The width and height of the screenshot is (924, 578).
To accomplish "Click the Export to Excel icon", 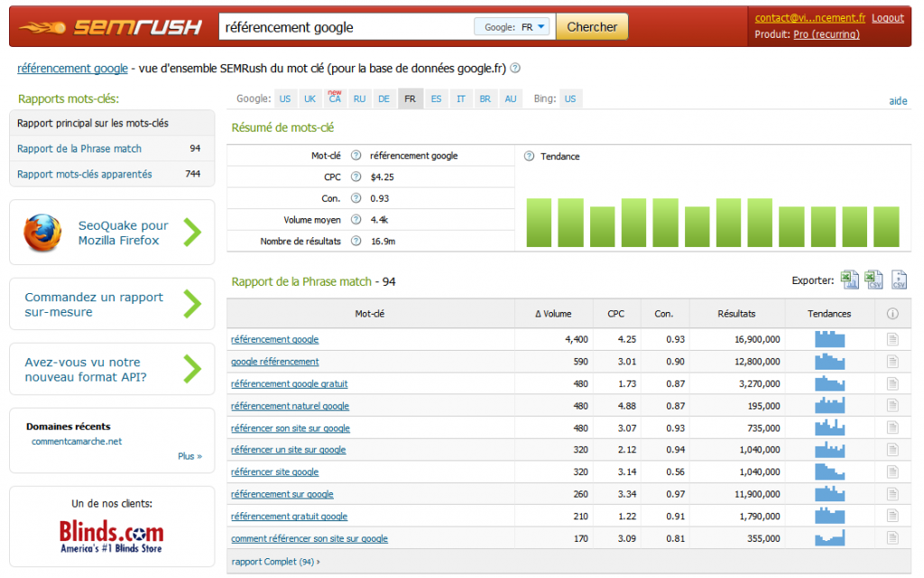I will [849, 280].
